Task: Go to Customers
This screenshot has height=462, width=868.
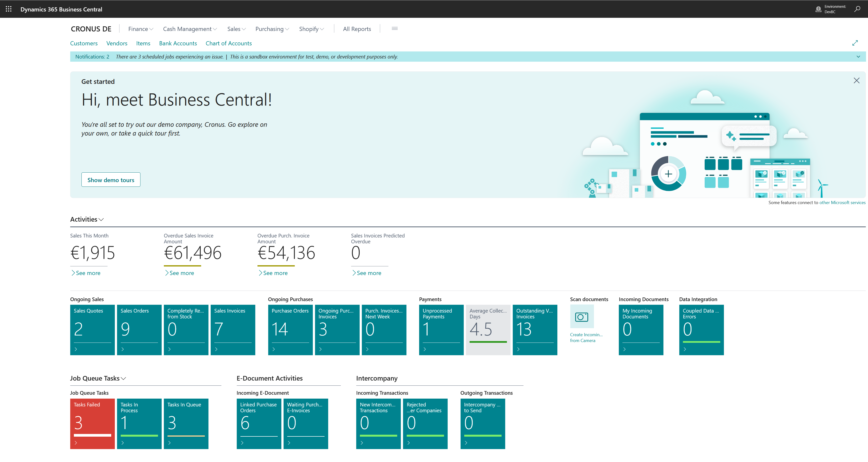Action: coord(84,43)
